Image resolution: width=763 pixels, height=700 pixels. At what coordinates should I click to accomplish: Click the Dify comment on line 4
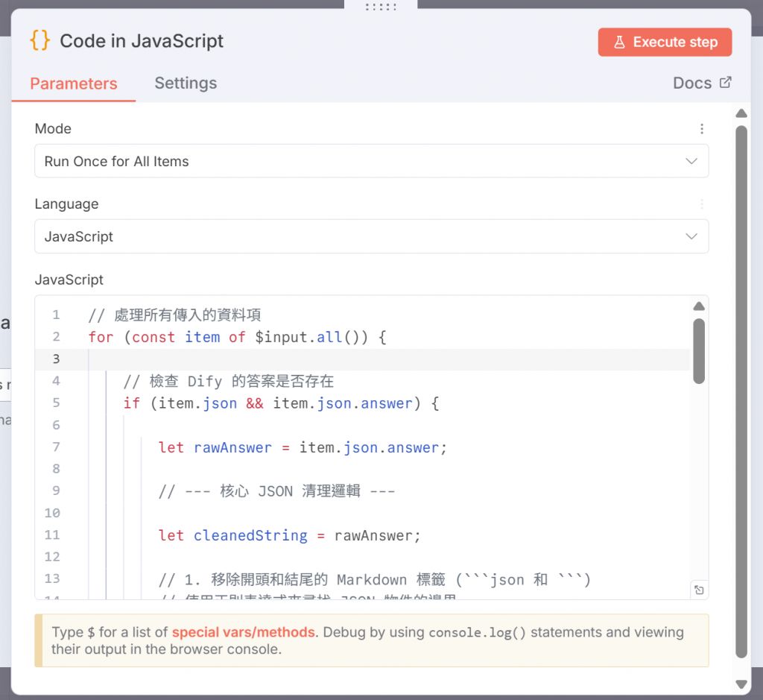[x=228, y=381]
